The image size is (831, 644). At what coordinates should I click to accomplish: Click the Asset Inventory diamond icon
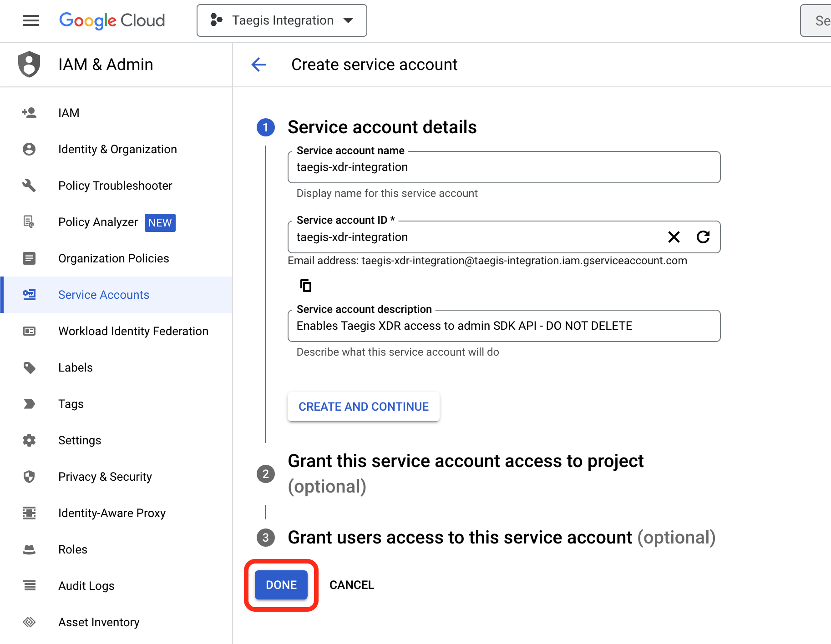[x=29, y=622]
